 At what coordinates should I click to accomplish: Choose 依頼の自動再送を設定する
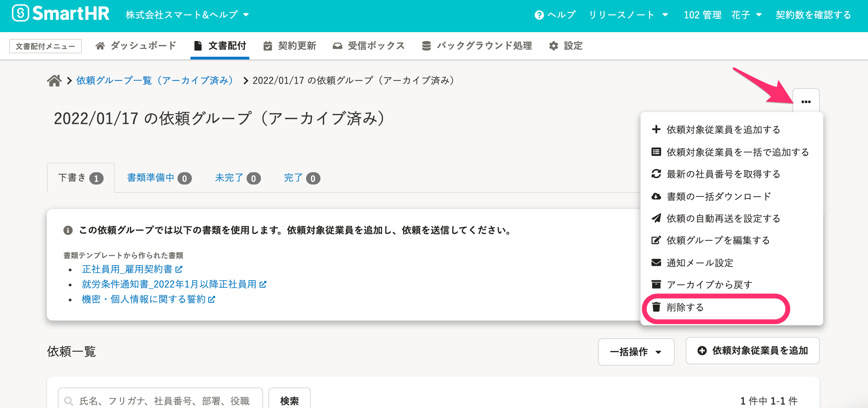tap(732, 218)
